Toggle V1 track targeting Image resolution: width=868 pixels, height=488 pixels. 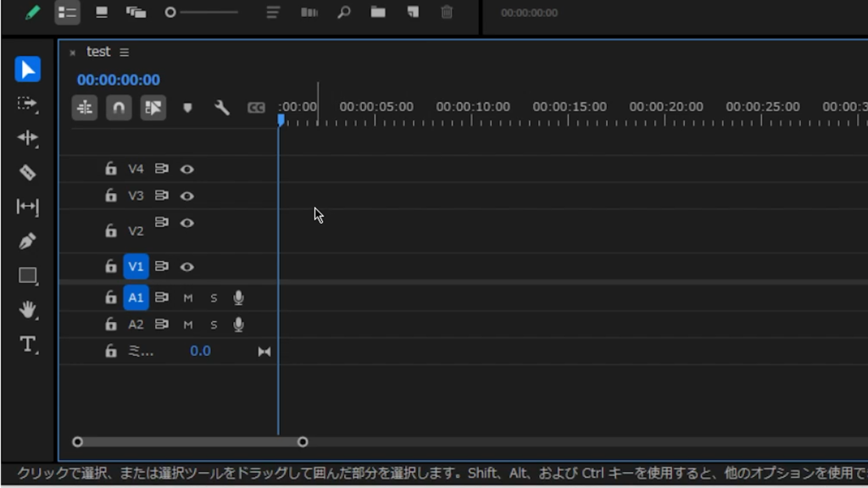coord(136,266)
